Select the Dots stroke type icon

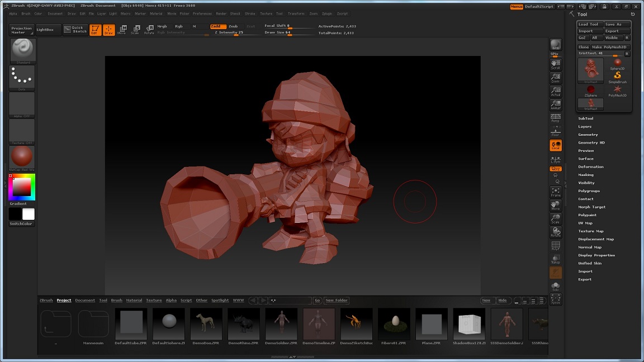(x=22, y=77)
